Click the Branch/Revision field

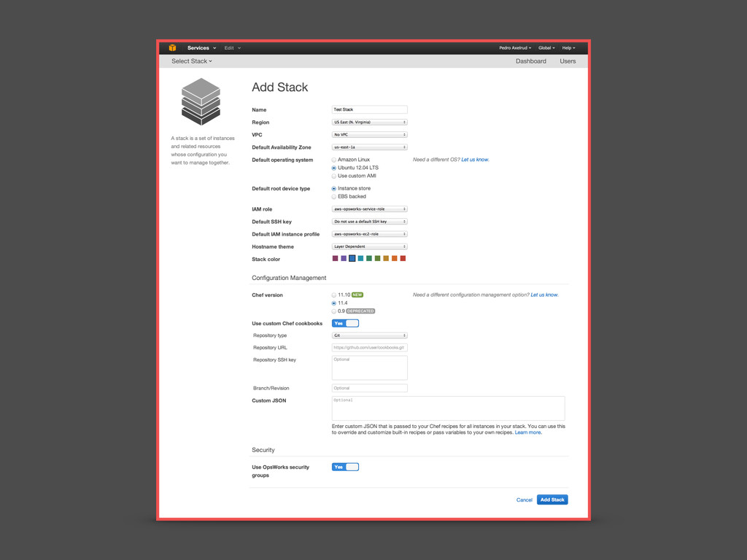pos(369,388)
